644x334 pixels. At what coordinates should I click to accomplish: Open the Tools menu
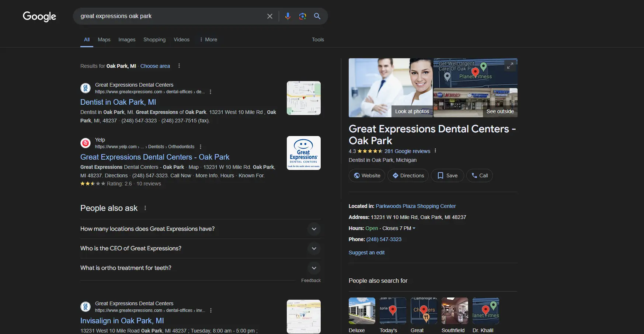pos(318,39)
